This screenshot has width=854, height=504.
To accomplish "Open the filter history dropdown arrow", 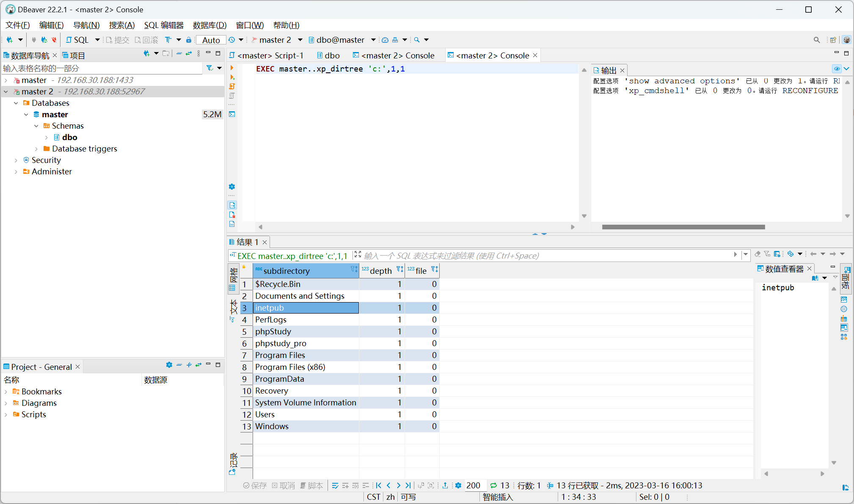I will coord(746,254).
